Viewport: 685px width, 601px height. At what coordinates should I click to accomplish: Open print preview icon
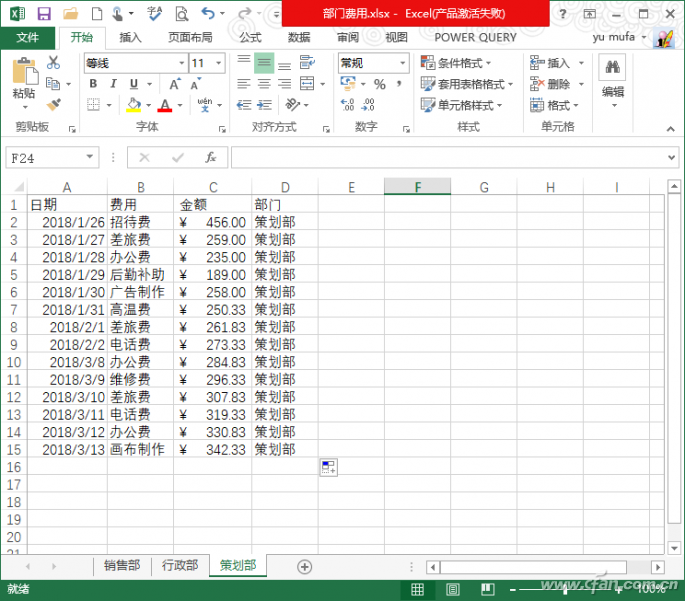[182, 14]
